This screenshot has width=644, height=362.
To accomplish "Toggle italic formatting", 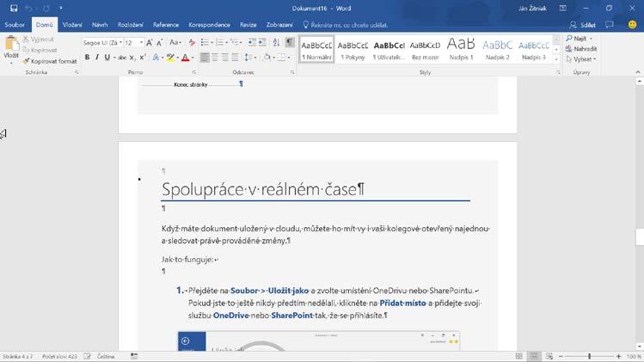I will click(x=97, y=58).
